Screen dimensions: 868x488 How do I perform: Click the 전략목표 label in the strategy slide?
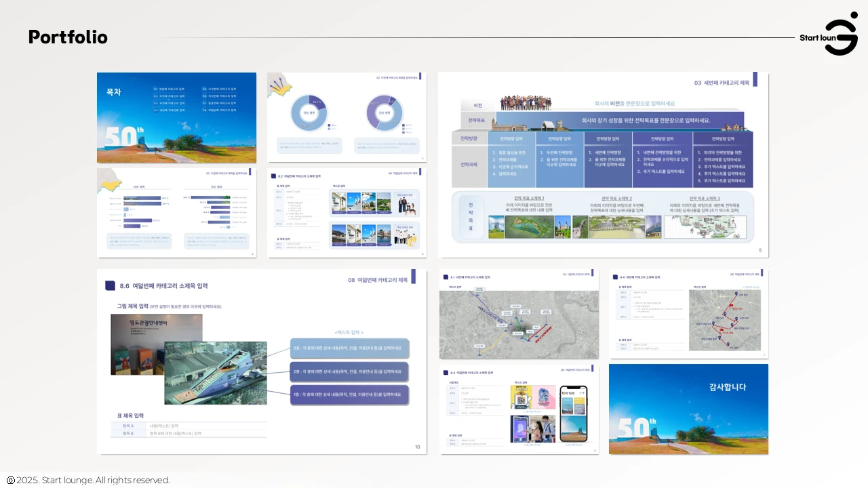coord(477,120)
